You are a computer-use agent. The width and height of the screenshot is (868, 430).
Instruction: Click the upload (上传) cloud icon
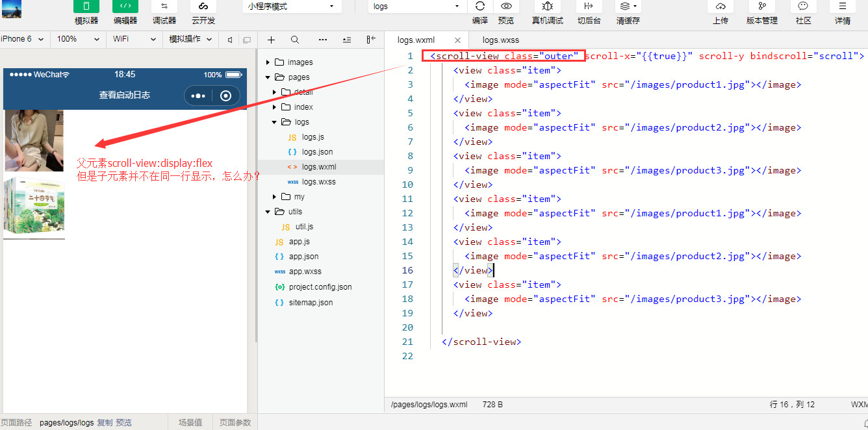720,6
